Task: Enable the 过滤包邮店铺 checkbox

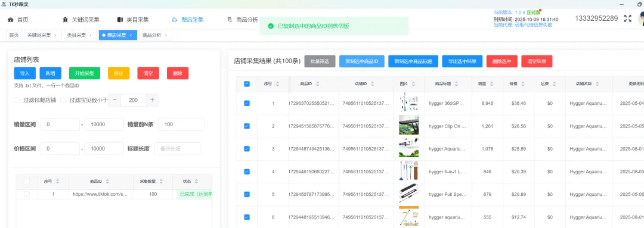Action: [17, 100]
